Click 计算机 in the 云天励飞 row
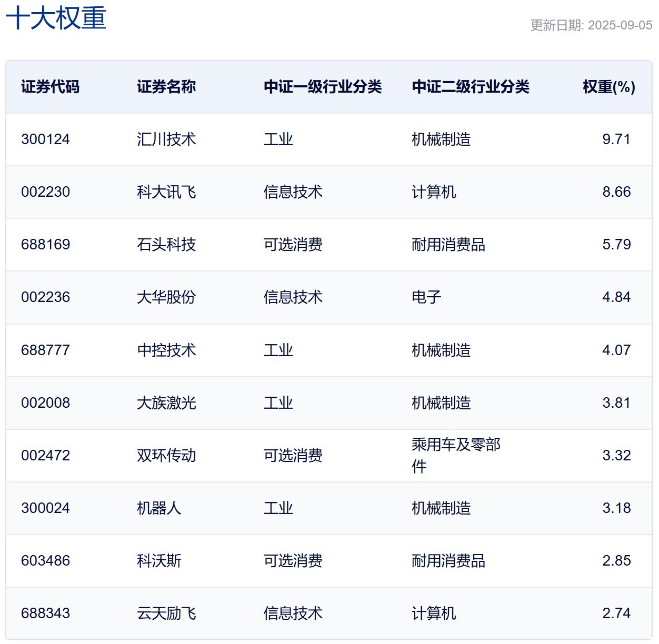Screen dimensions: 659x644 (x=434, y=613)
